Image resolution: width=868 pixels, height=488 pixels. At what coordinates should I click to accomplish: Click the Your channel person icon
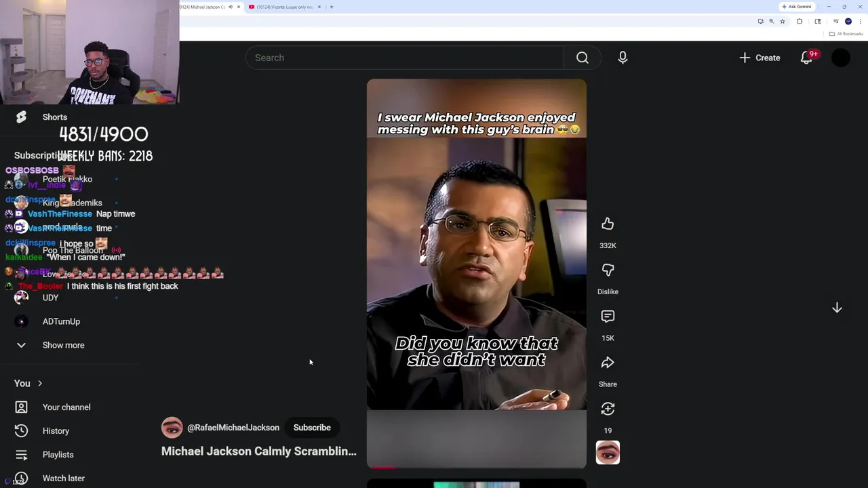tap(21, 407)
